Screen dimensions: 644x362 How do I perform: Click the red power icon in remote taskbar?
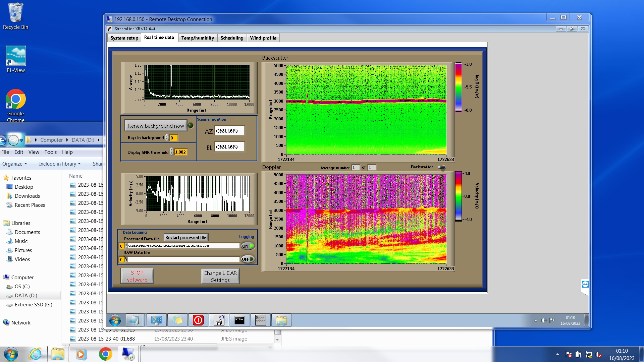coord(198,320)
